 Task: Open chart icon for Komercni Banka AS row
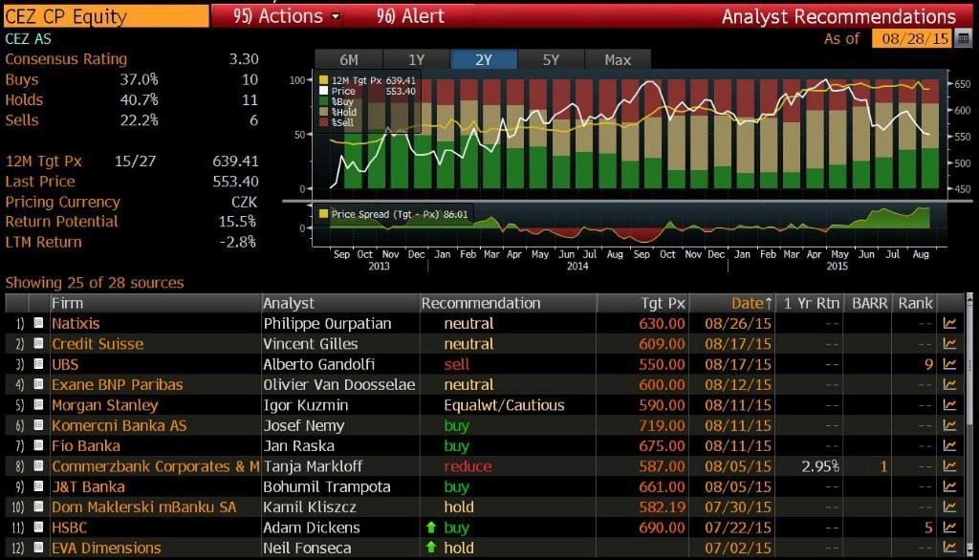(949, 426)
